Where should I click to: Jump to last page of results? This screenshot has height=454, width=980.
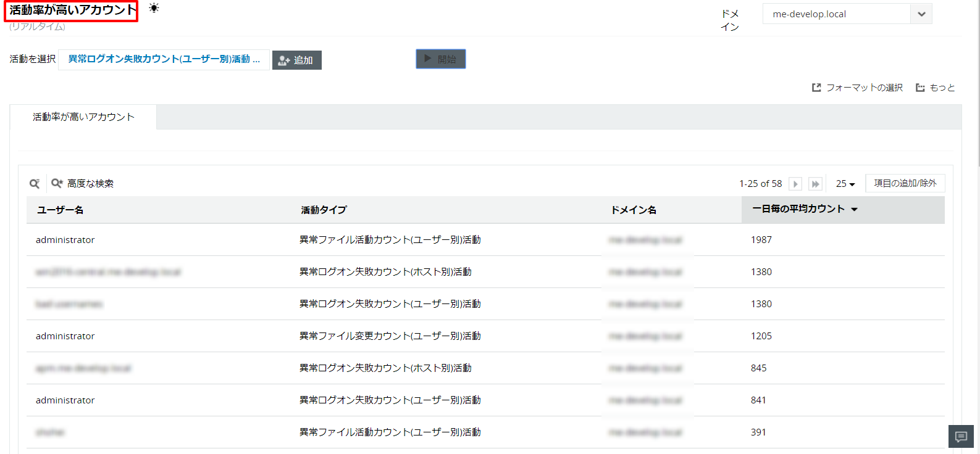point(815,184)
